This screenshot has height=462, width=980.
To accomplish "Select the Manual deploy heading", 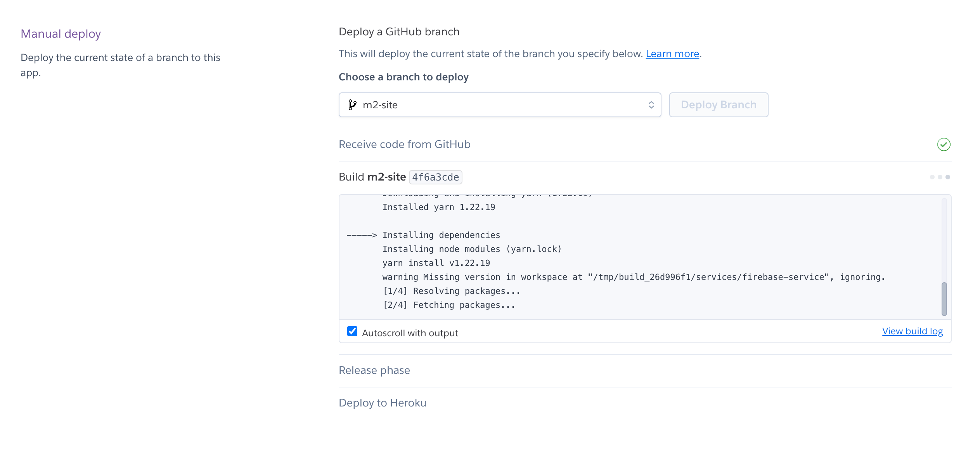I will click(61, 34).
